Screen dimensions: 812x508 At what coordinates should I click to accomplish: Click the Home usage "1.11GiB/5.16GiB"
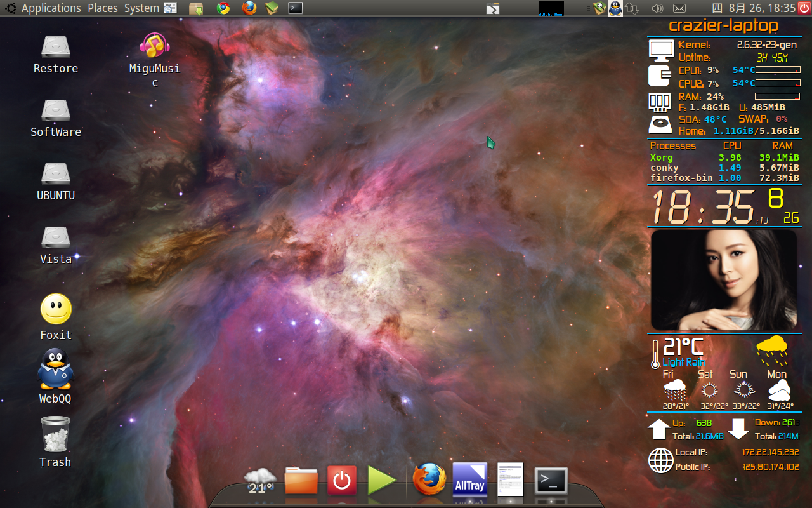pyautogui.click(x=756, y=131)
